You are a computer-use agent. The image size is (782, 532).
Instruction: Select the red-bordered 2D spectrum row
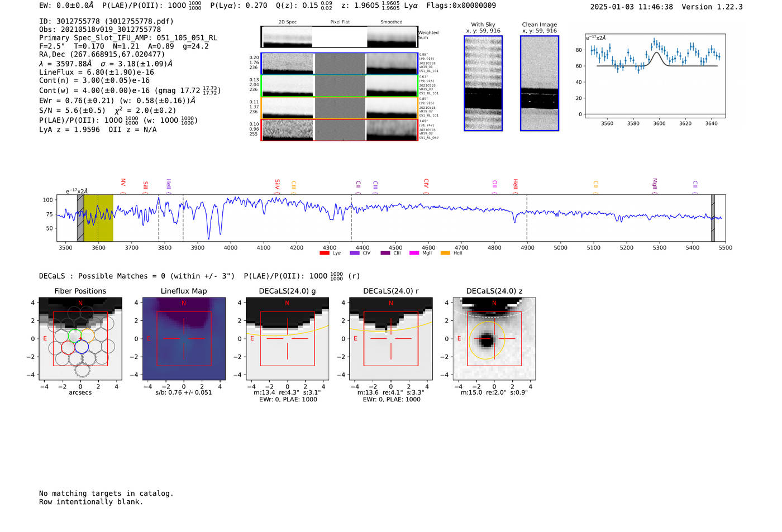click(339, 130)
